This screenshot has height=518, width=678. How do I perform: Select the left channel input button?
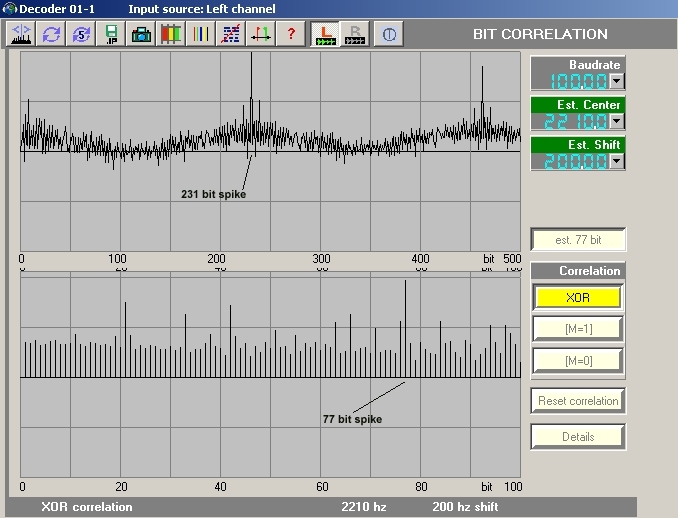[325, 34]
